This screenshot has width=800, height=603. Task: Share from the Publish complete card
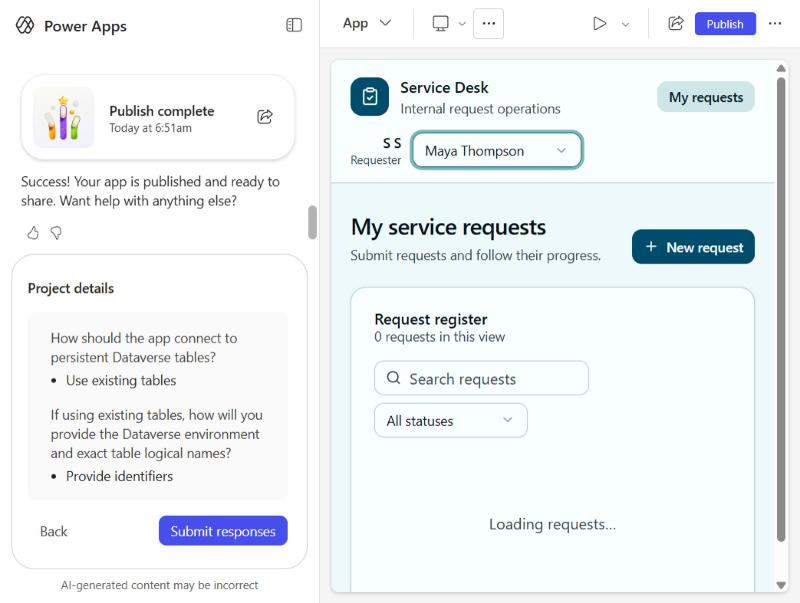pyautogui.click(x=265, y=117)
